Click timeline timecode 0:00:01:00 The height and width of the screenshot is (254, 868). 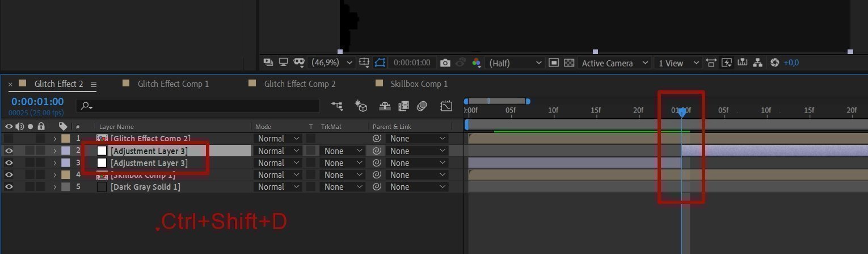(37, 102)
